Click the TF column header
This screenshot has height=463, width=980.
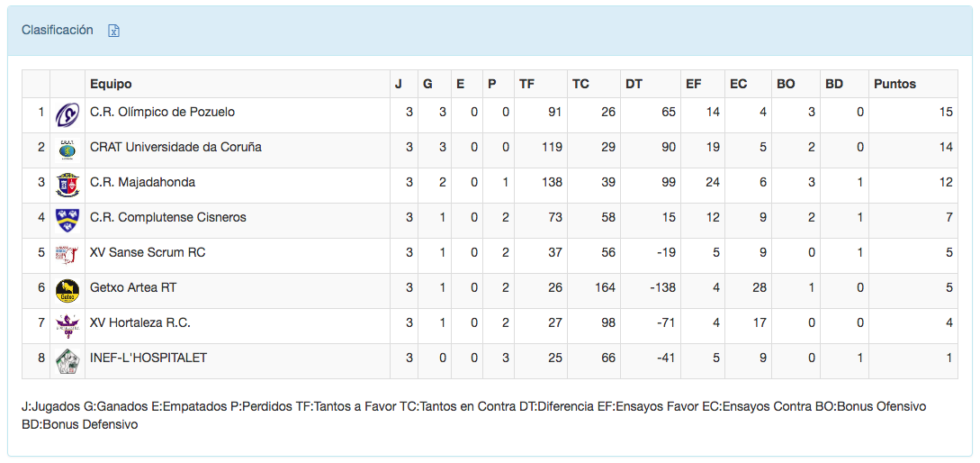[x=526, y=84]
